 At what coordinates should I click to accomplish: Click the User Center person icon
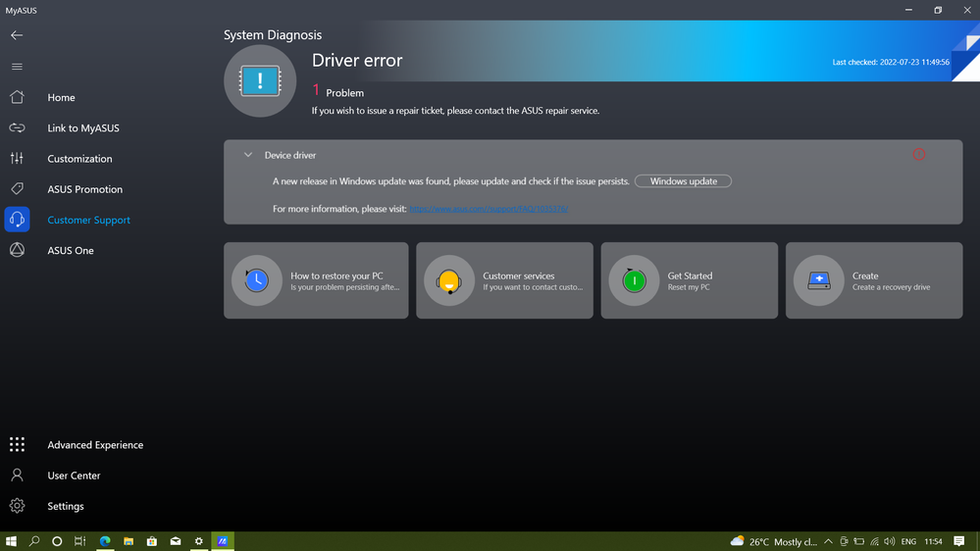[17, 476]
